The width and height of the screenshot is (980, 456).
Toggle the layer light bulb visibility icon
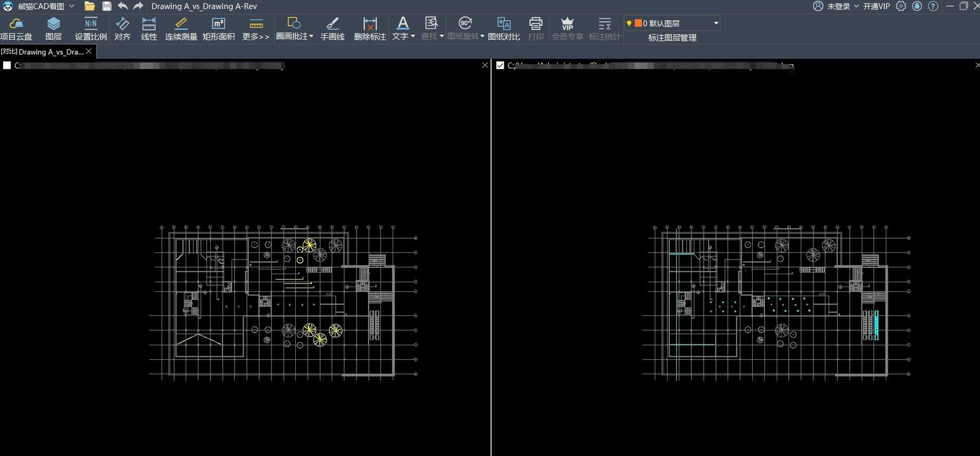(x=629, y=23)
